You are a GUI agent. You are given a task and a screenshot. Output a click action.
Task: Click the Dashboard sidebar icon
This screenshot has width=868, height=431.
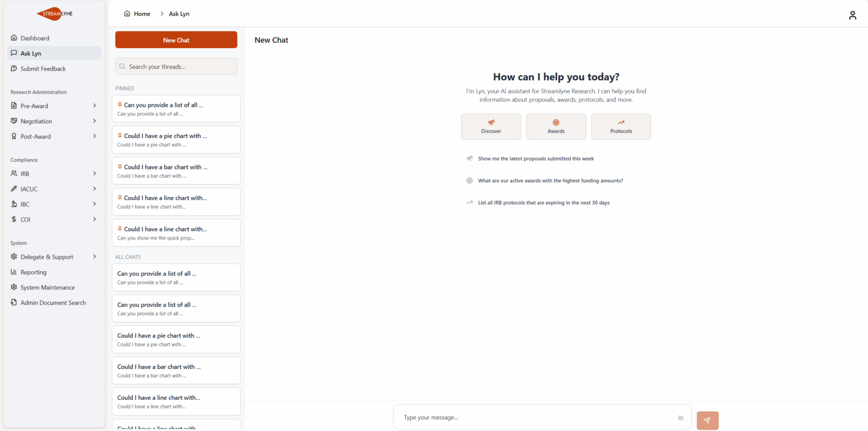coord(14,38)
